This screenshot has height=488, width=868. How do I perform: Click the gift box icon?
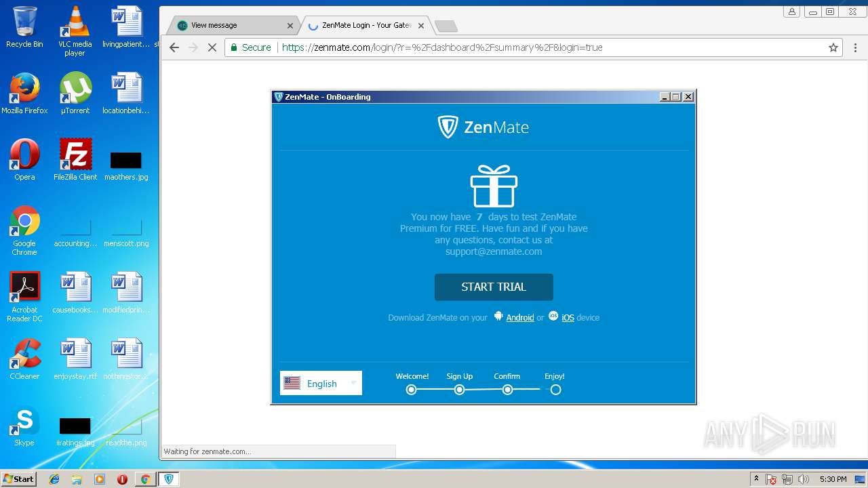tap(494, 186)
